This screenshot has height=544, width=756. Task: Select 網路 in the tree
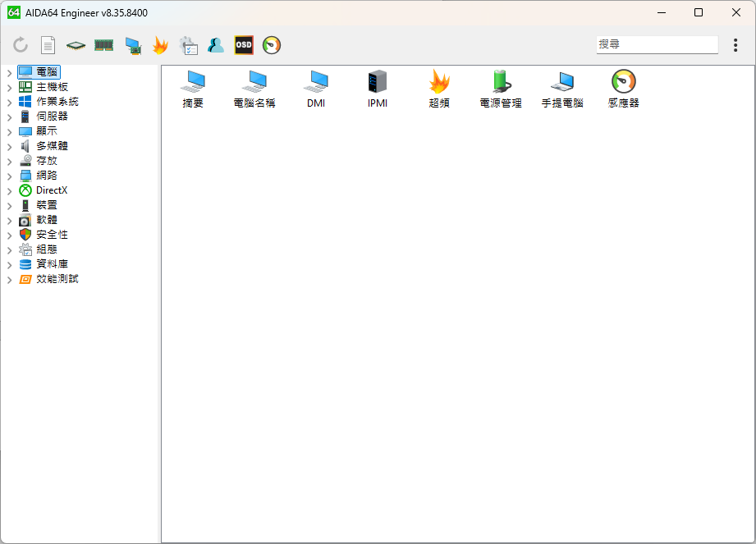click(38, 176)
